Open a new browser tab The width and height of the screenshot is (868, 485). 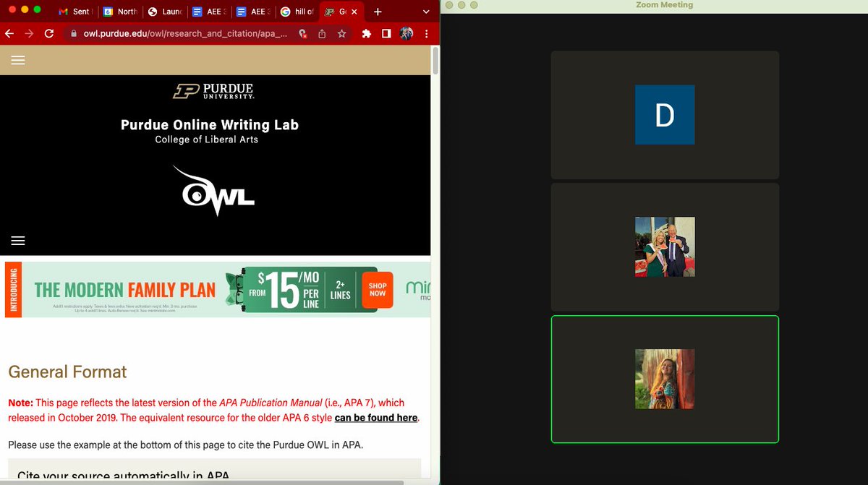pyautogui.click(x=378, y=12)
